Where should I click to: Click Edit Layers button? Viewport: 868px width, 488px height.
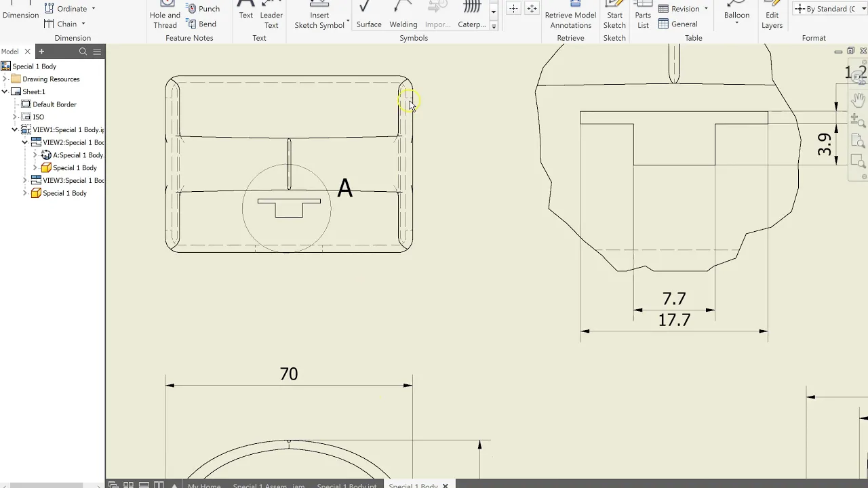[x=772, y=15]
